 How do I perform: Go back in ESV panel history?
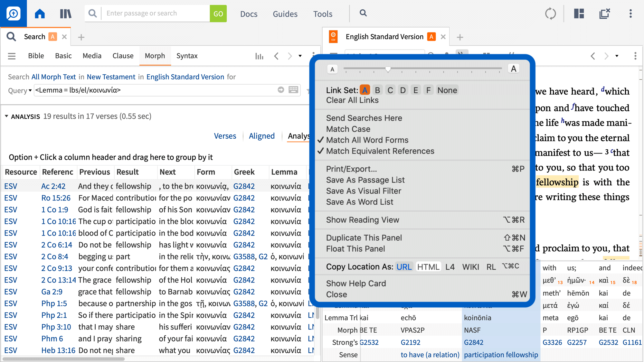point(593,56)
